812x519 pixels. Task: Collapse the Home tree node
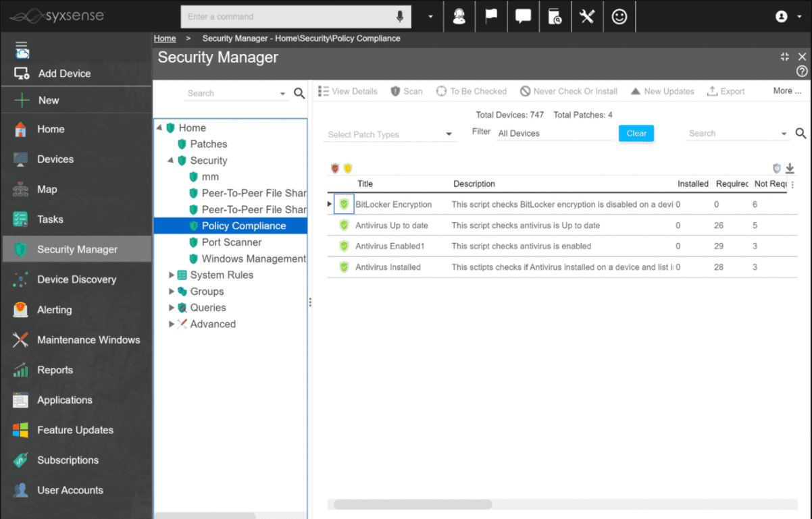click(159, 128)
